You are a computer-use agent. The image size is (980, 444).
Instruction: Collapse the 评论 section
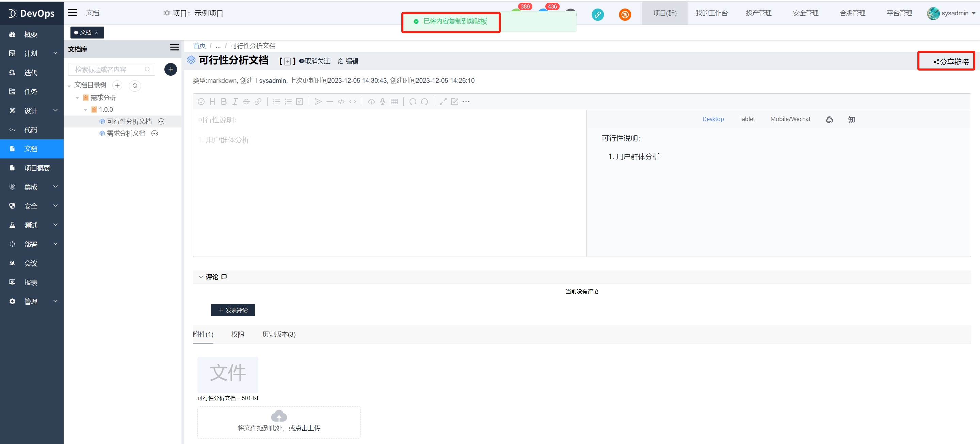pyautogui.click(x=200, y=277)
